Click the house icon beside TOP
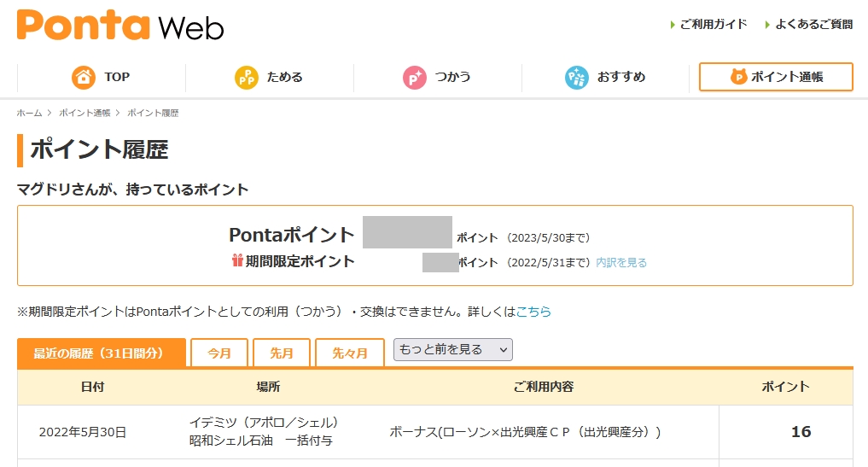This screenshot has height=467, width=868. coord(84,77)
